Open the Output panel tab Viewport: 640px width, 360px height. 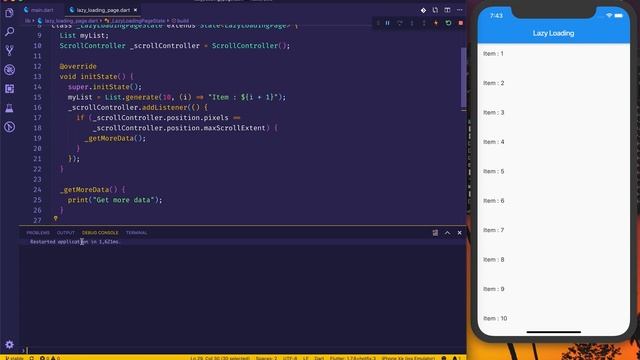66,233
